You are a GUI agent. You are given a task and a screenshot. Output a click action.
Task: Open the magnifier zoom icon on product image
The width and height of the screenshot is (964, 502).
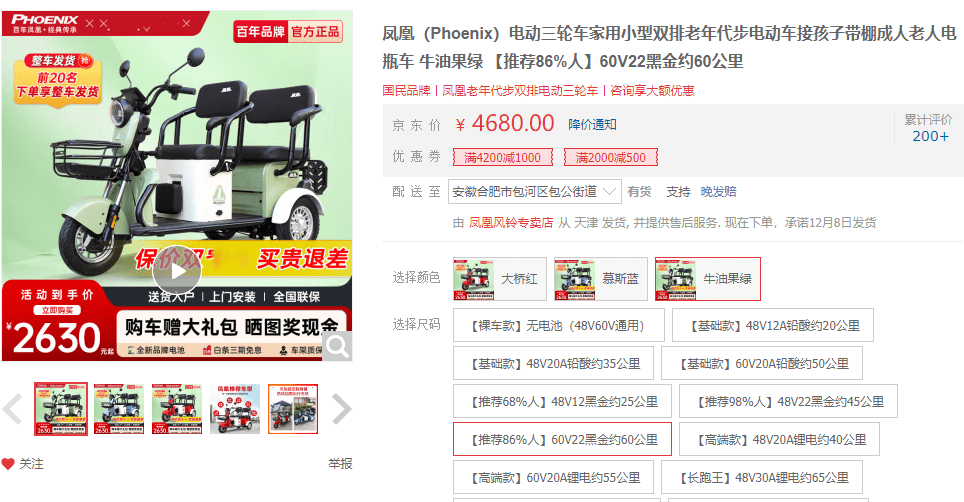click(x=337, y=346)
